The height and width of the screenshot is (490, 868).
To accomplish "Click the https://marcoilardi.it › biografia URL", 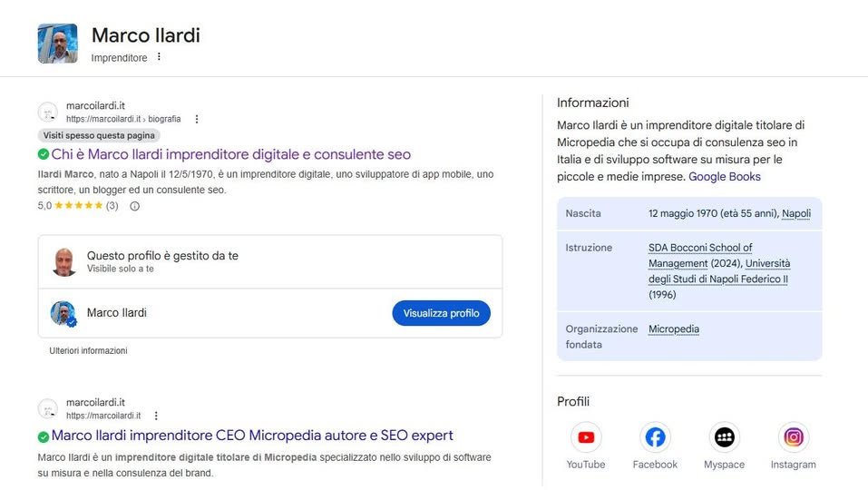I will [123, 119].
